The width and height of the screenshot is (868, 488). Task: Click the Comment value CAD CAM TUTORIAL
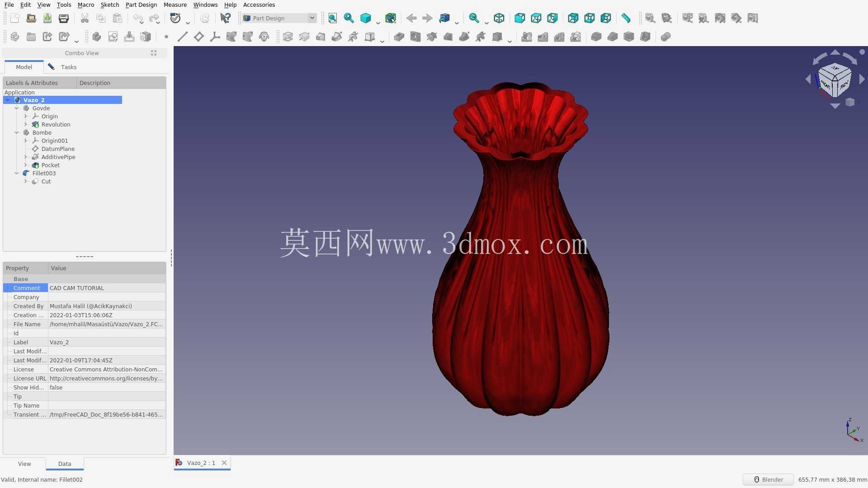click(107, 288)
